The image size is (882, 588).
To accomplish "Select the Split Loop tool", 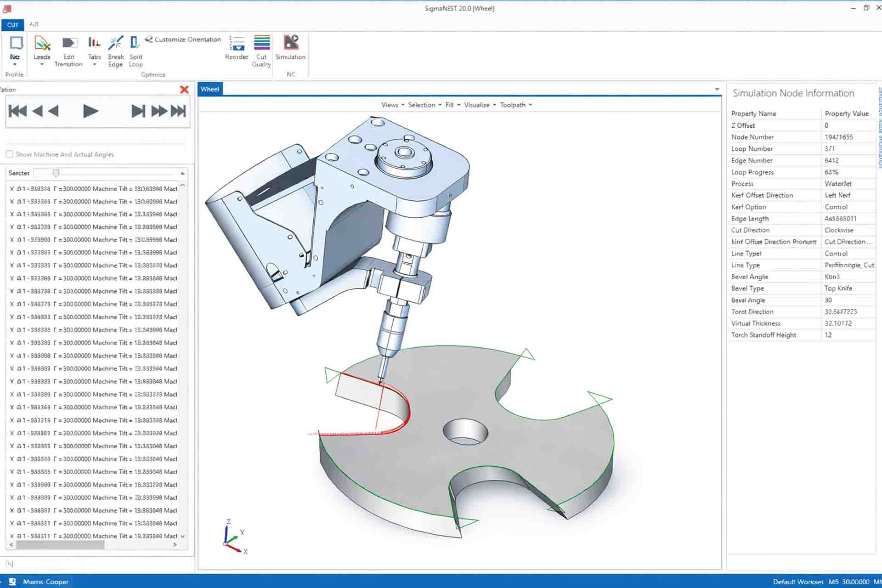I will 136,51.
